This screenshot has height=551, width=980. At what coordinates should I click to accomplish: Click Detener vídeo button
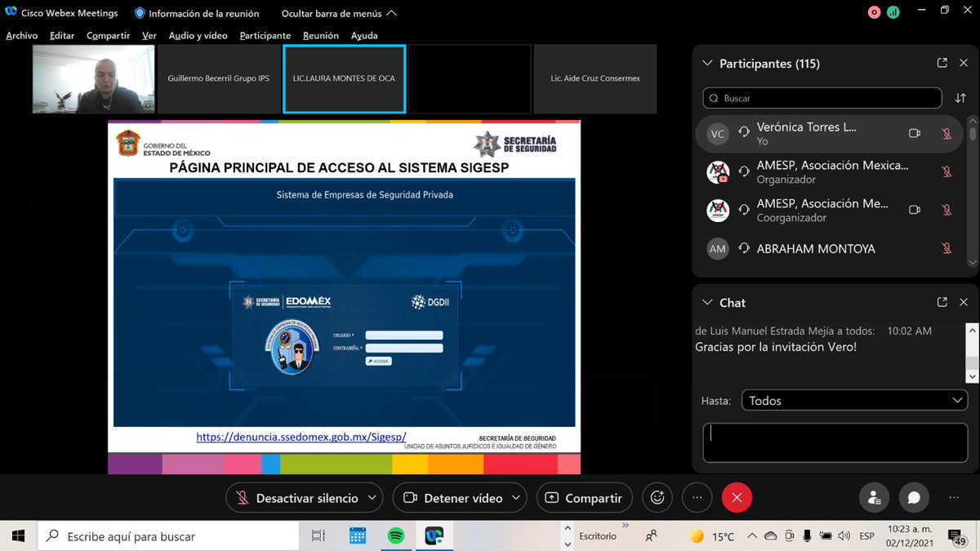pos(453,498)
